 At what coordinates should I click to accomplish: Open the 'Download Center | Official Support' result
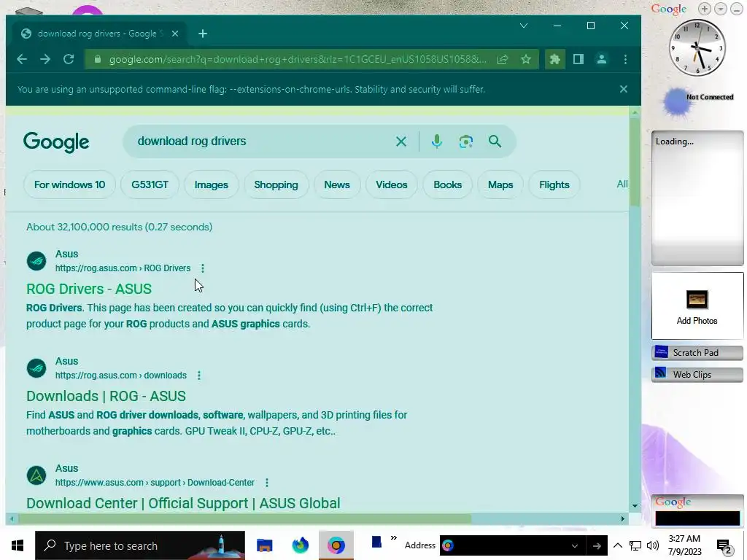[x=183, y=503]
